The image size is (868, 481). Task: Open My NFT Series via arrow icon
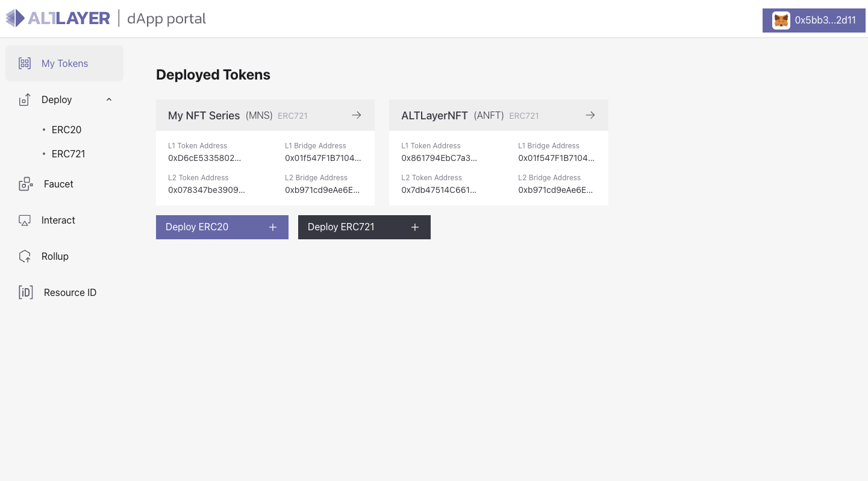(357, 115)
